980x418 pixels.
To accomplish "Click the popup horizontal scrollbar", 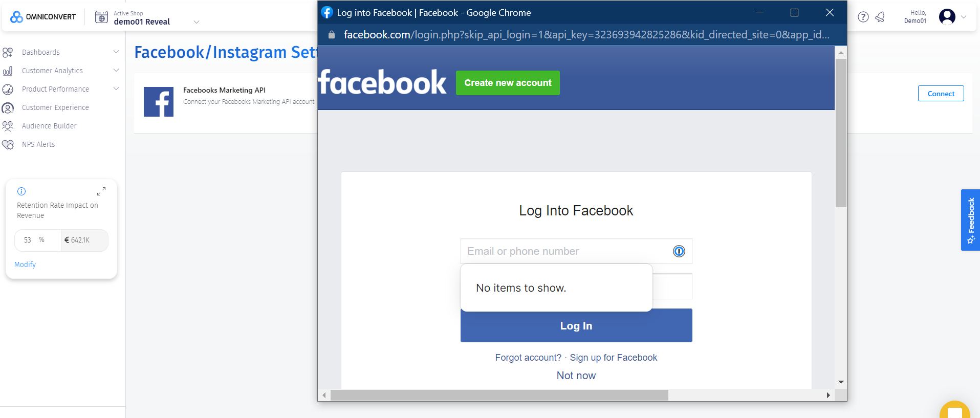I will [x=499, y=395].
